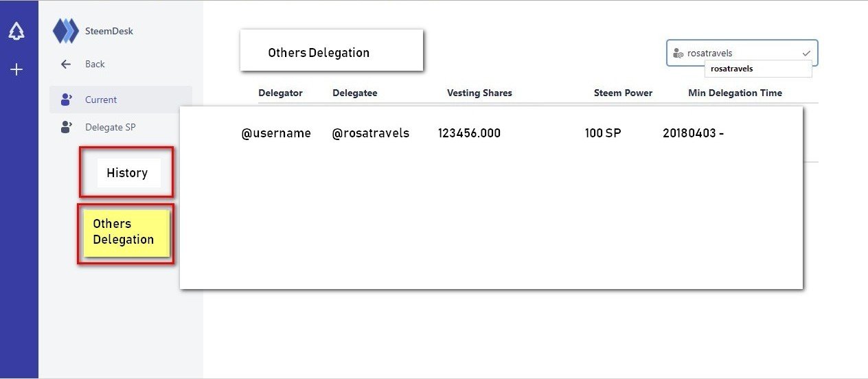Viewport: 868px width, 379px height.
Task: Click the Delegate SP user icon
Action: pos(67,127)
